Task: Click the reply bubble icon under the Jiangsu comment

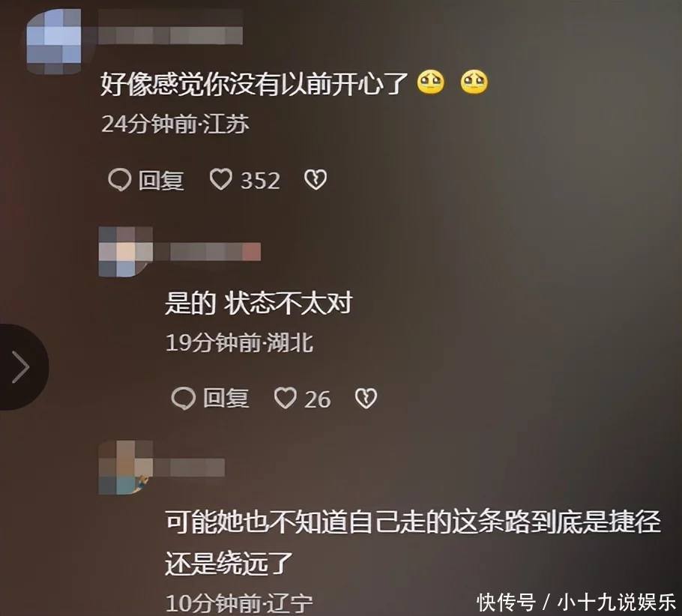Action: [x=119, y=180]
